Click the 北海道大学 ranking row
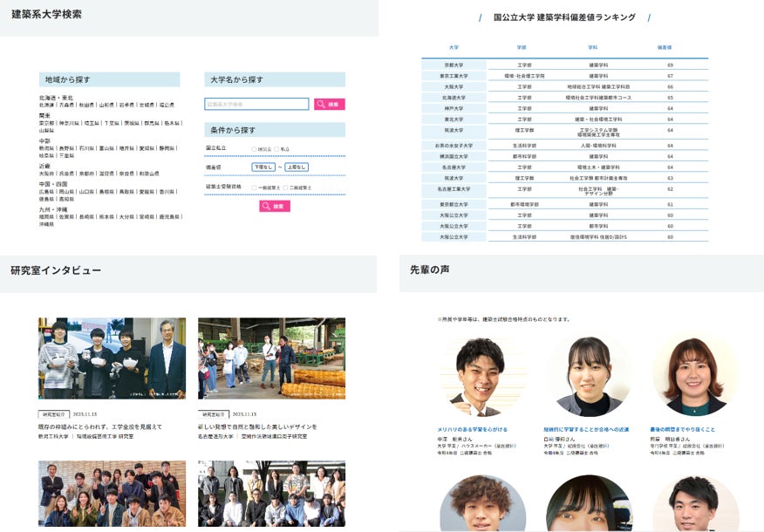 pos(565,98)
